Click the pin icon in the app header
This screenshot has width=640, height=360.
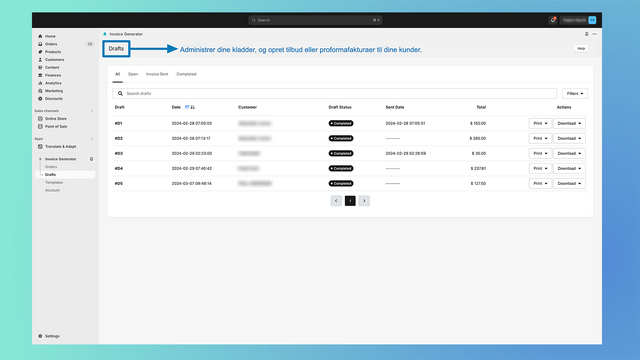coord(587,34)
